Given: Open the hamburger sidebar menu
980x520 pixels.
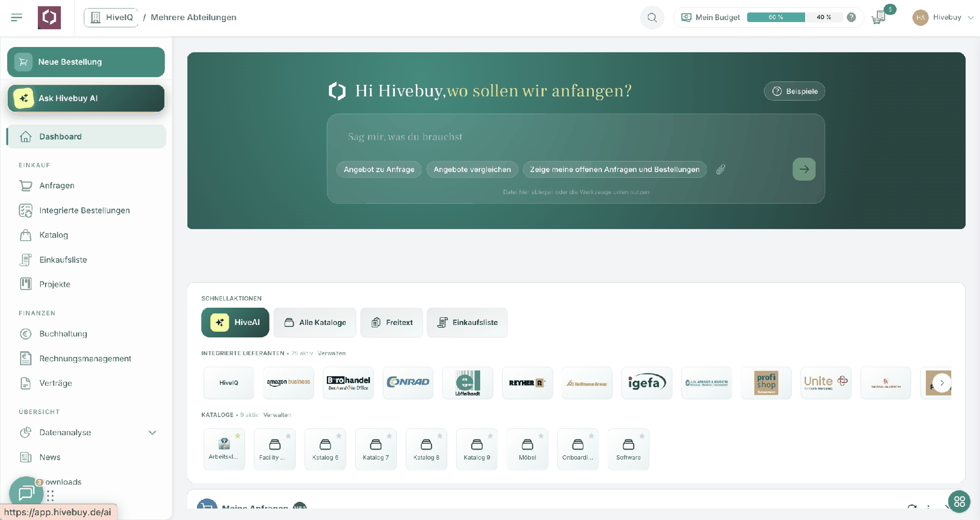Looking at the screenshot, I should tap(16, 18).
